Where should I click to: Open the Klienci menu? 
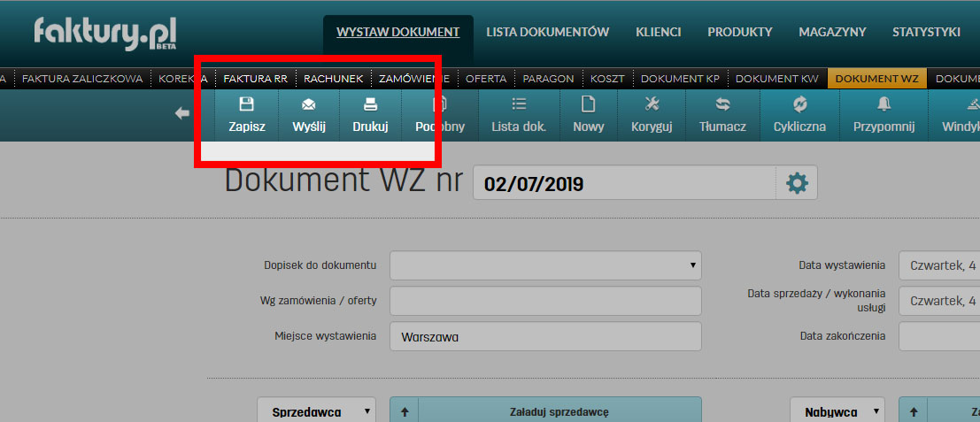point(658,32)
